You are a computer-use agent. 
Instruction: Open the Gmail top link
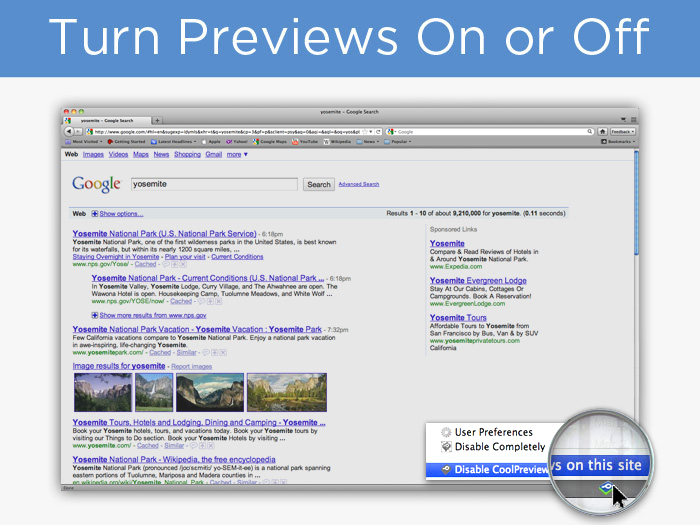point(214,154)
